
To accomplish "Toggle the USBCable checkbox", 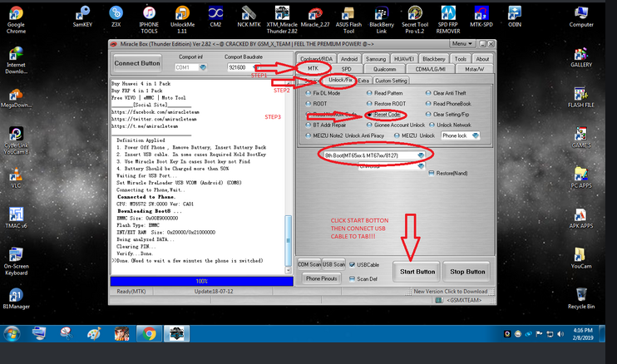I will click(353, 264).
